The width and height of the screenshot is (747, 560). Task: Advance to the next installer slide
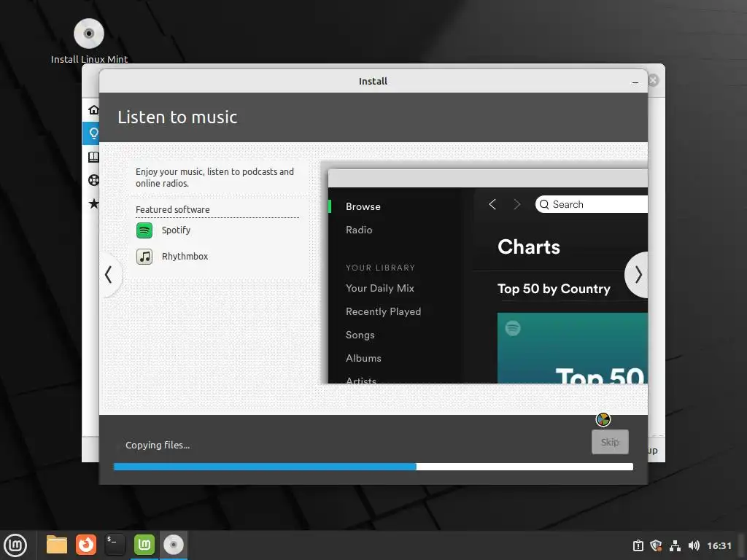637,275
